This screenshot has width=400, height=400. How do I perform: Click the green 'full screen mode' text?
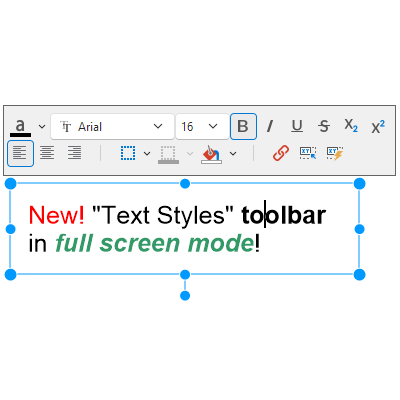[x=154, y=243]
